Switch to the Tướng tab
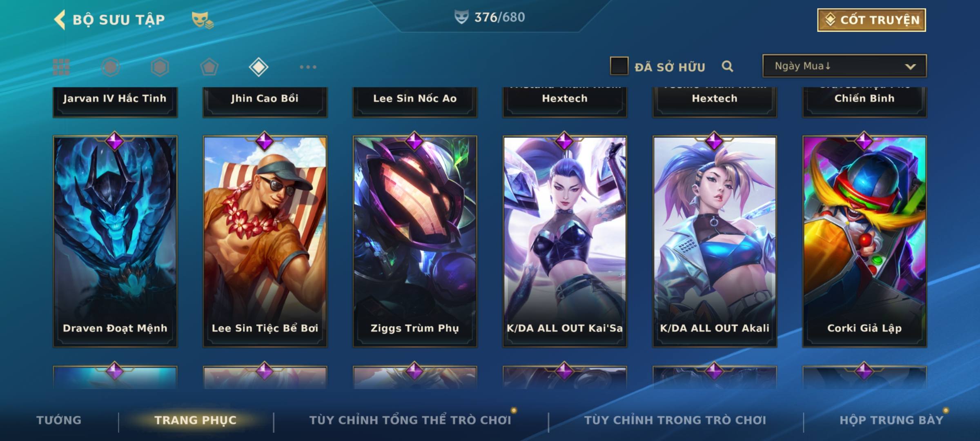The height and width of the screenshot is (441, 980). tap(59, 420)
